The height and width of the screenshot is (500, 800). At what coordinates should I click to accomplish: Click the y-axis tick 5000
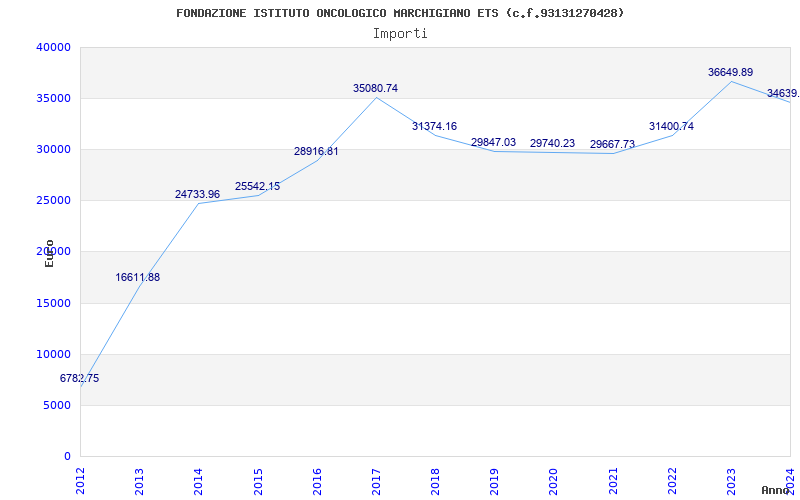56,406
